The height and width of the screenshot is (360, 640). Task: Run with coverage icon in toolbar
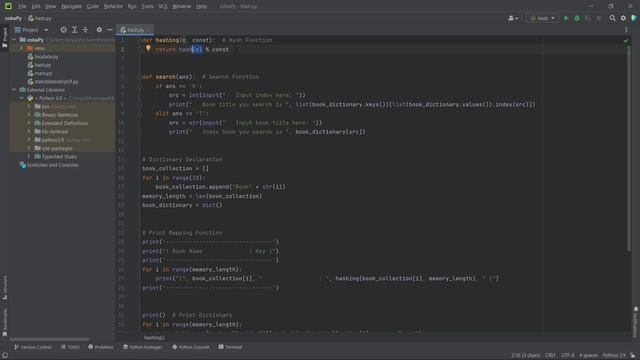(x=588, y=18)
